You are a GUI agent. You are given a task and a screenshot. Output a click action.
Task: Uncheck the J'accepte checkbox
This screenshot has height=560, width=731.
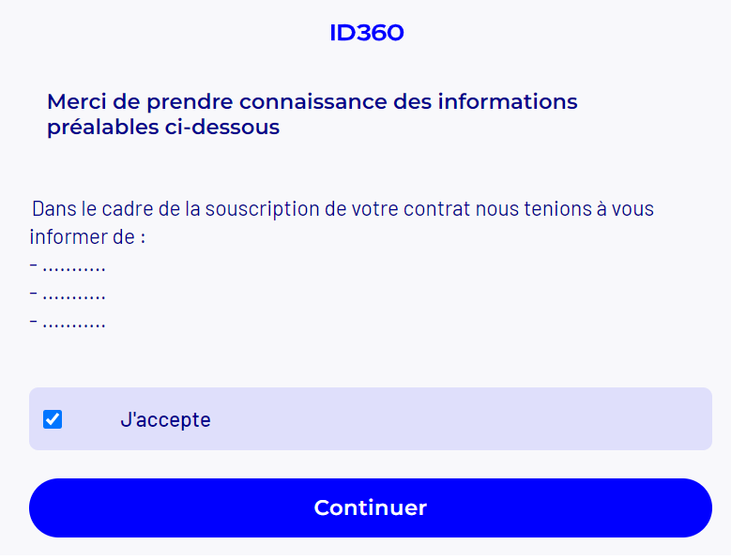click(x=53, y=419)
